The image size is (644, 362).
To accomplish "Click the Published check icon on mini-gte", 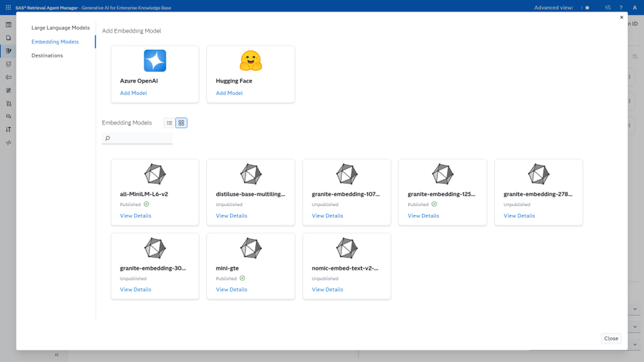I will (242, 278).
